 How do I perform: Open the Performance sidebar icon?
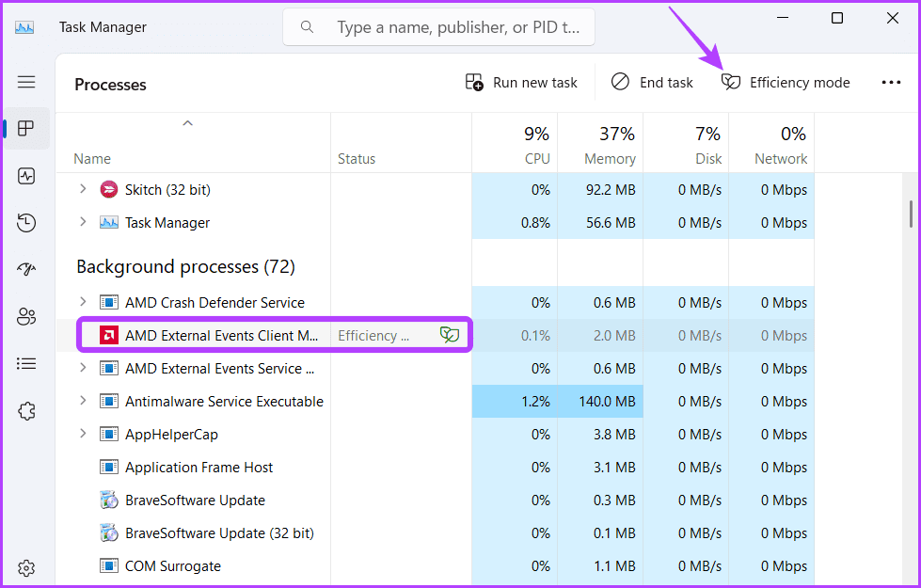click(x=26, y=176)
